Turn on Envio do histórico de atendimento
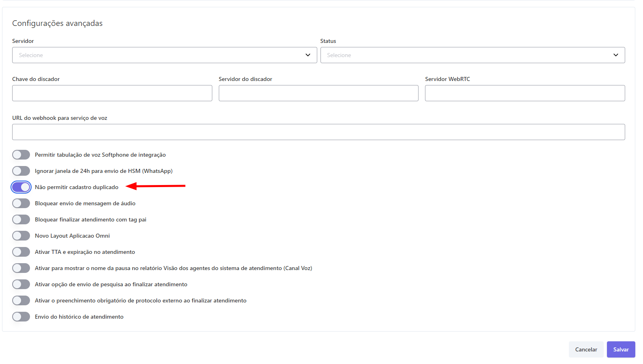Screen dimensions: 643x364 tap(21, 317)
